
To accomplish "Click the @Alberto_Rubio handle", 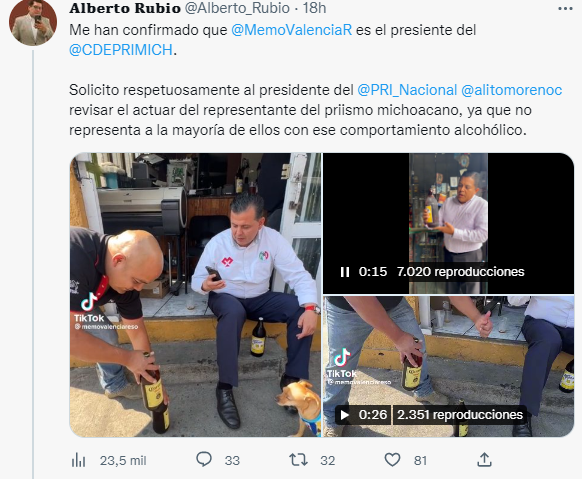I will [x=237, y=8].
